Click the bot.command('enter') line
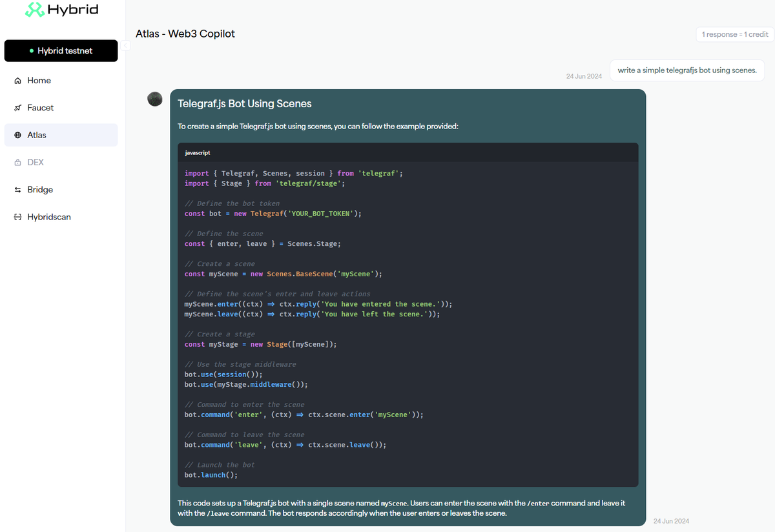 point(304,414)
